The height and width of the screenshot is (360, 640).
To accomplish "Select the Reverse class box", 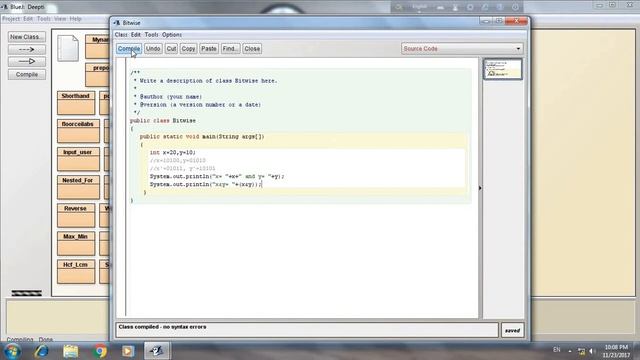I will tap(76, 216).
